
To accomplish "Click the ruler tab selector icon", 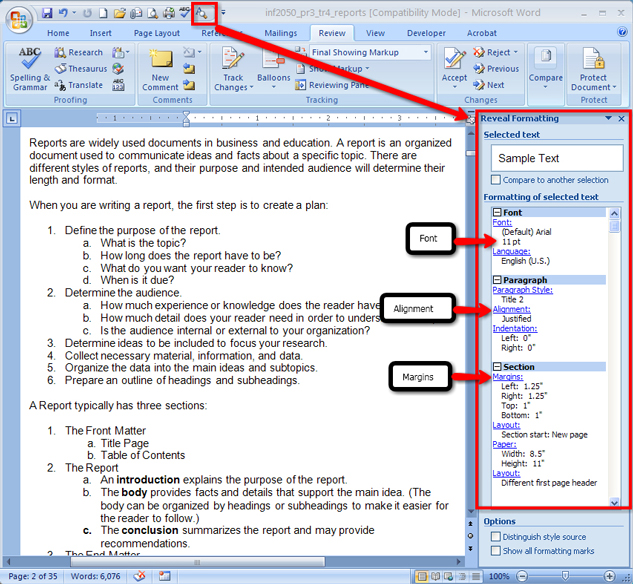I will (x=12, y=119).
